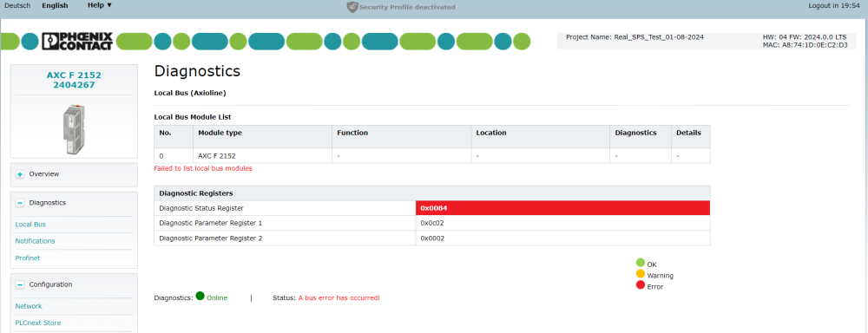Image resolution: width=868 pixels, height=333 pixels.
Task: Expand the Overview section plus icon
Action: click(20, 174)
